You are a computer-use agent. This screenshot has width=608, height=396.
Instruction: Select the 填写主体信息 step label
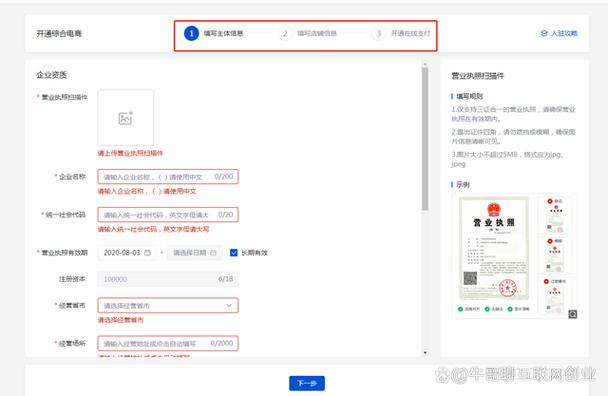[223, 33]
